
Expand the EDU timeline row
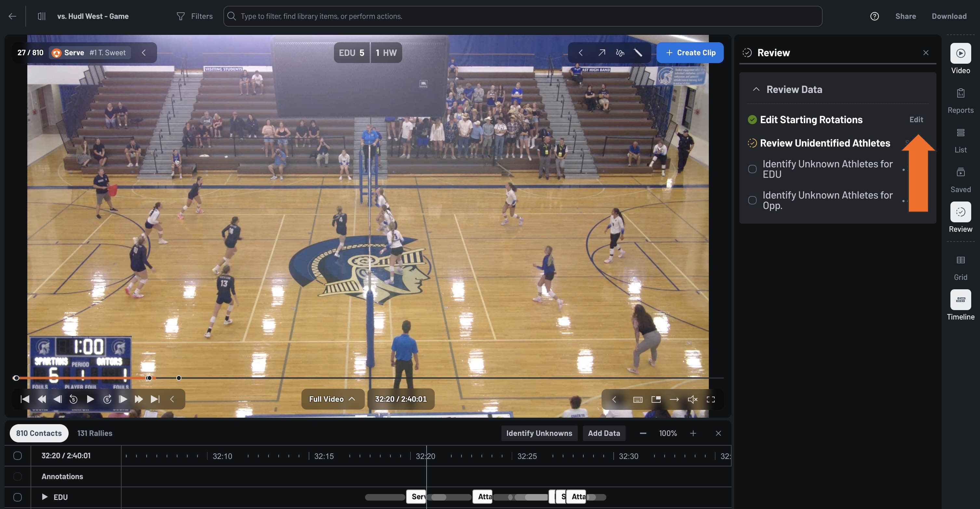(45, 497)
